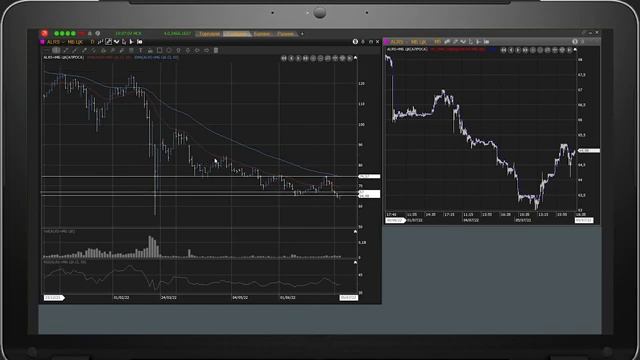Open the МБ ЦК market selector in right chart

pyautogui.click(x=418, y=42)
